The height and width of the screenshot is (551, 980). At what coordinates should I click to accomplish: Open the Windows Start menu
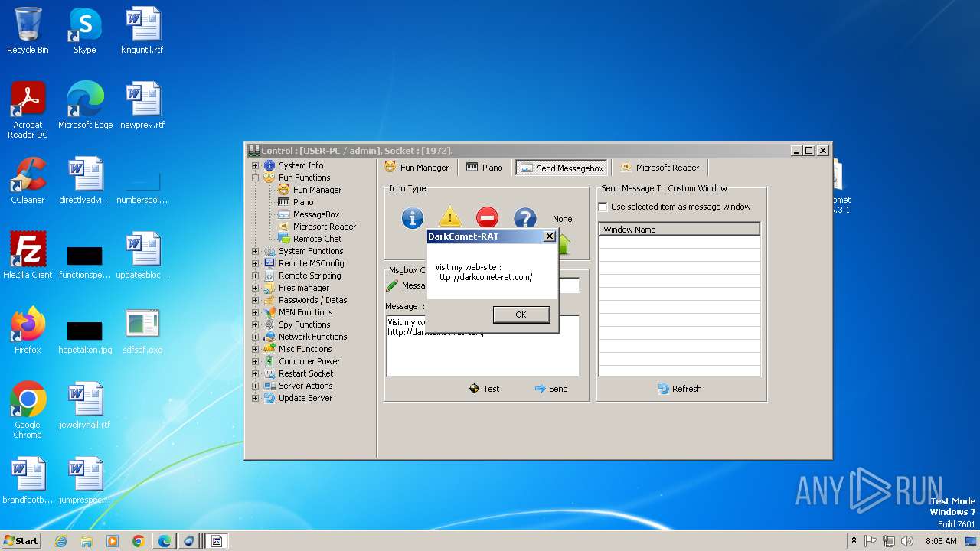click(21, 540)
